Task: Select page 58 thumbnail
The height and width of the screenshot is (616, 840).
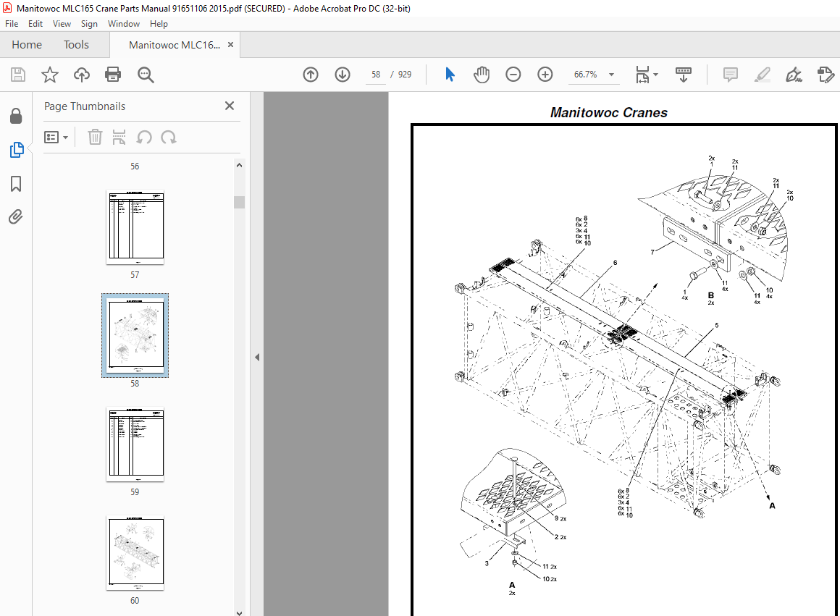Action: (x=135, y=335)
